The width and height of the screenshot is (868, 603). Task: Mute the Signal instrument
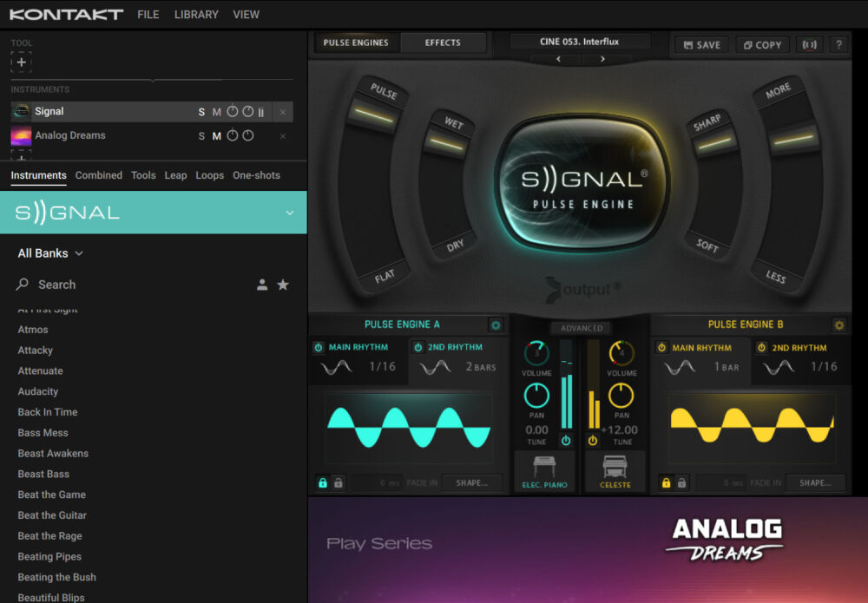[x=216, y=112]
